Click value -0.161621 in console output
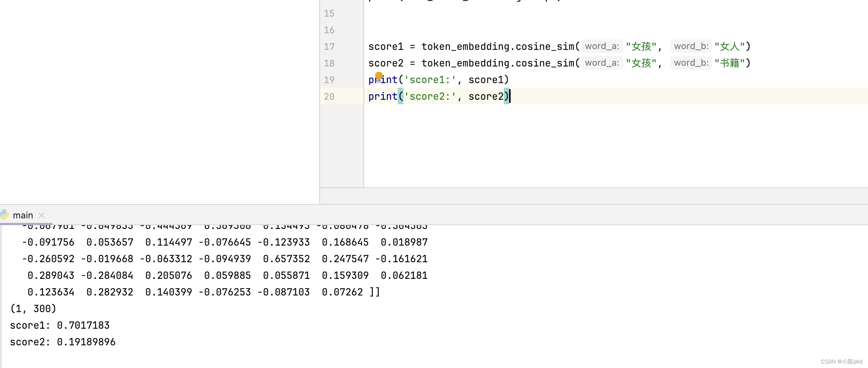868x368 pixels. (x=401, y=259)
